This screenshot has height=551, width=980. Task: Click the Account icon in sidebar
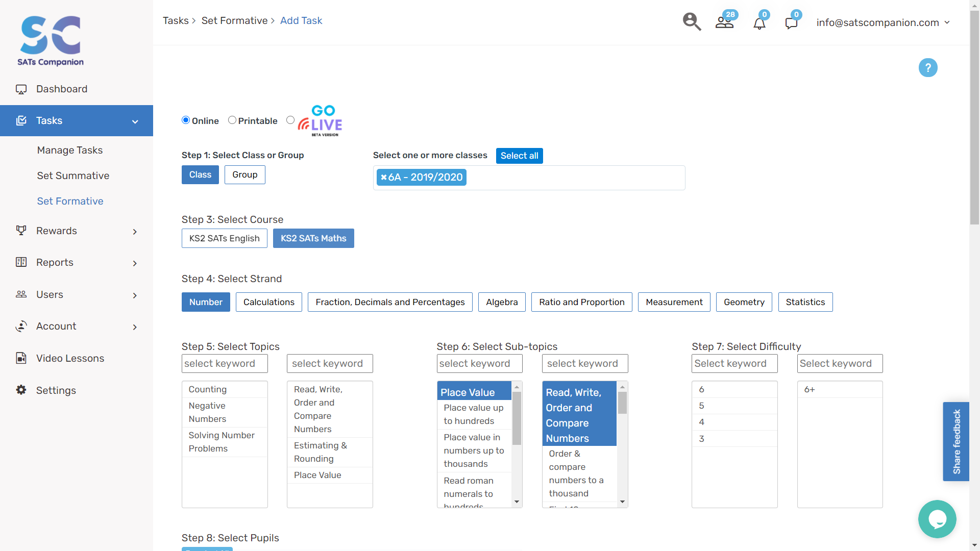[21, 326]
